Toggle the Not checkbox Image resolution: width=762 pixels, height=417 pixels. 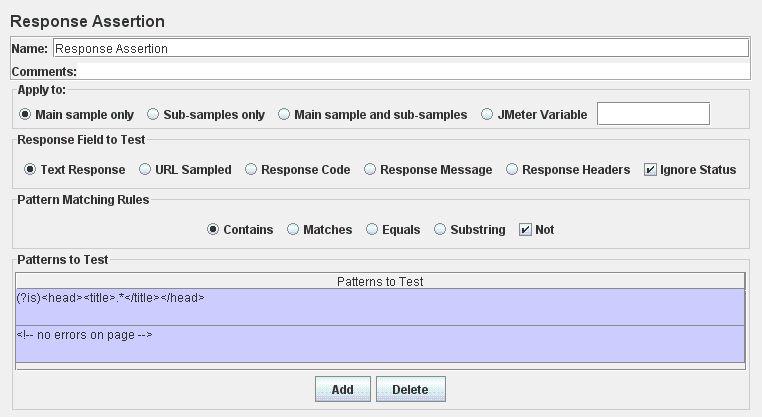526,230
